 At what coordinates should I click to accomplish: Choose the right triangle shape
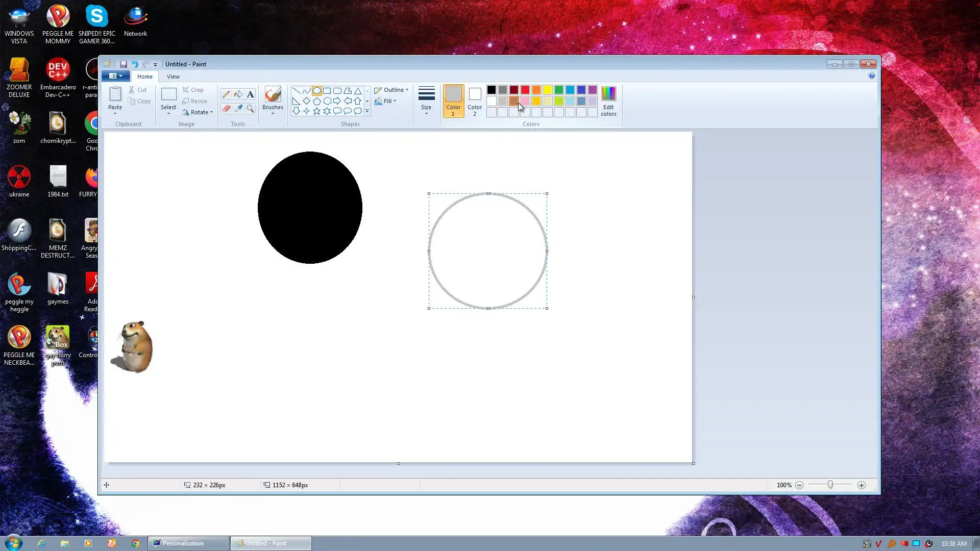tap(296, 101)
